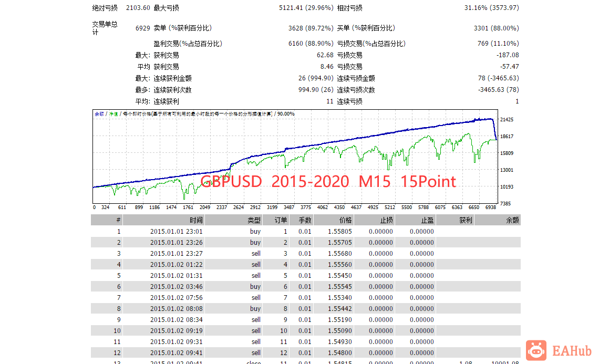Viewport: 599px width, 364px height.
Task: Click price 1.55680 in row 3
Action: (339, 254)
